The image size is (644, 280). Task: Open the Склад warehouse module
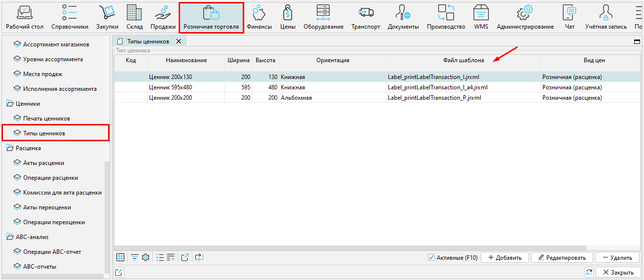point(134,17)
